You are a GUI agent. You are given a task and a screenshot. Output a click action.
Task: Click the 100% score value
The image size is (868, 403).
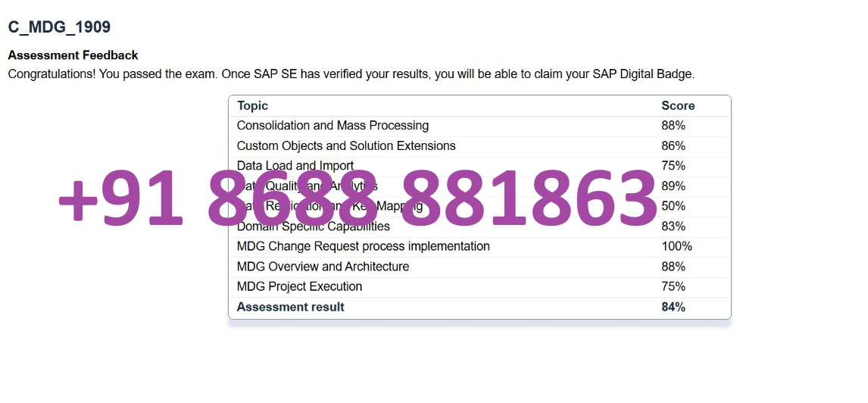tap(676, 246)
